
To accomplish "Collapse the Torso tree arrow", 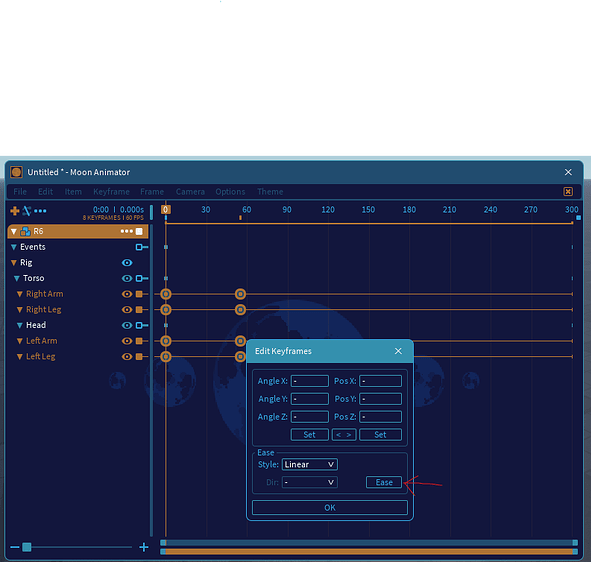I will tap(17, 279).
